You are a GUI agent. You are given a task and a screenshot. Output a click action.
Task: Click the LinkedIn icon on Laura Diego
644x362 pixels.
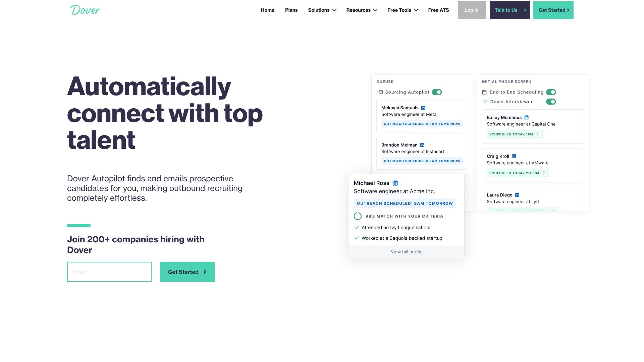517,195
